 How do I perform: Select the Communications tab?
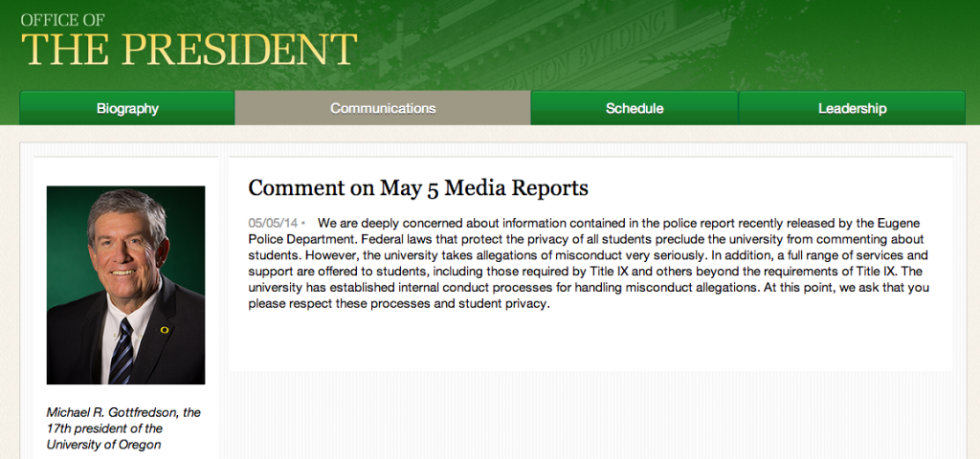pyautogui.click(x=383, y=108)
